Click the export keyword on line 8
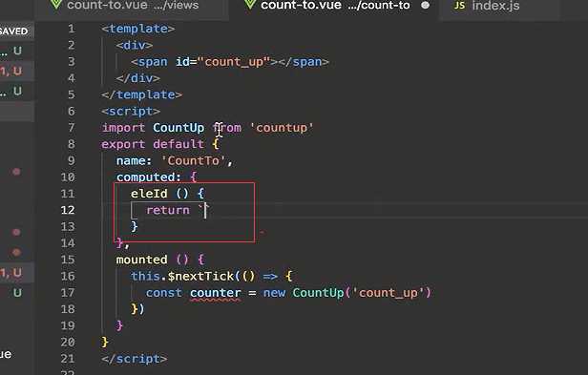Image resolution: width=588 pixels, height=375 pixels. pyautogui.click(x=123, y=144)
